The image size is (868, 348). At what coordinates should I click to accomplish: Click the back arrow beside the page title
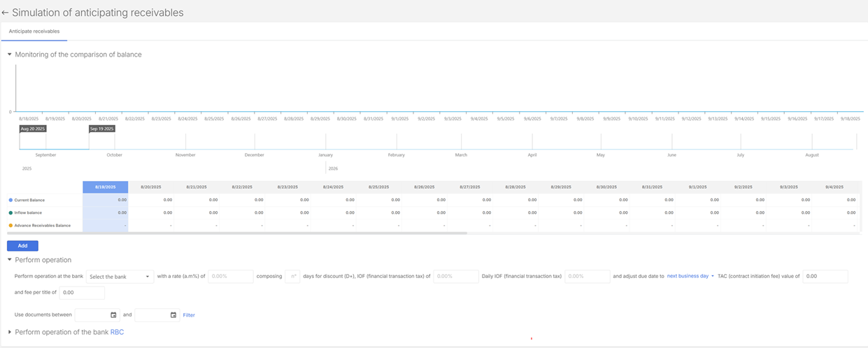6,13
